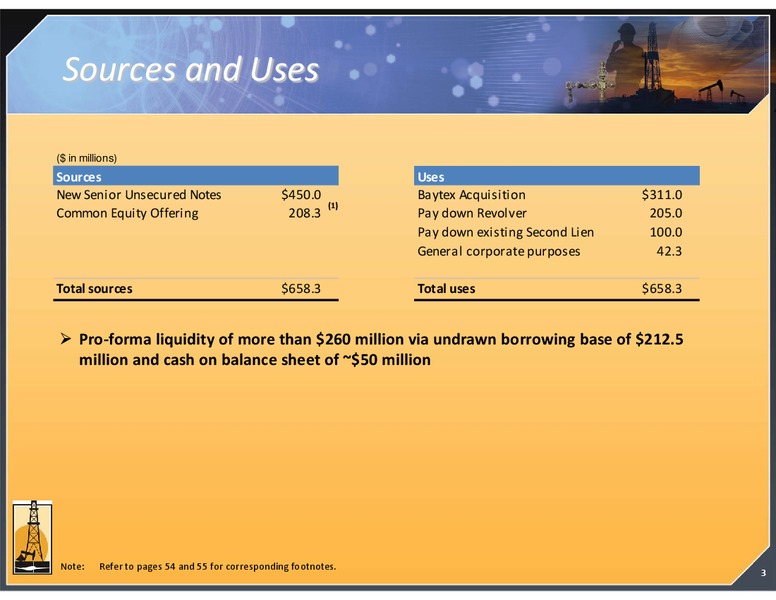Select the '($ in millions)' label
The image size is (776, 600).
coord(87,158)
